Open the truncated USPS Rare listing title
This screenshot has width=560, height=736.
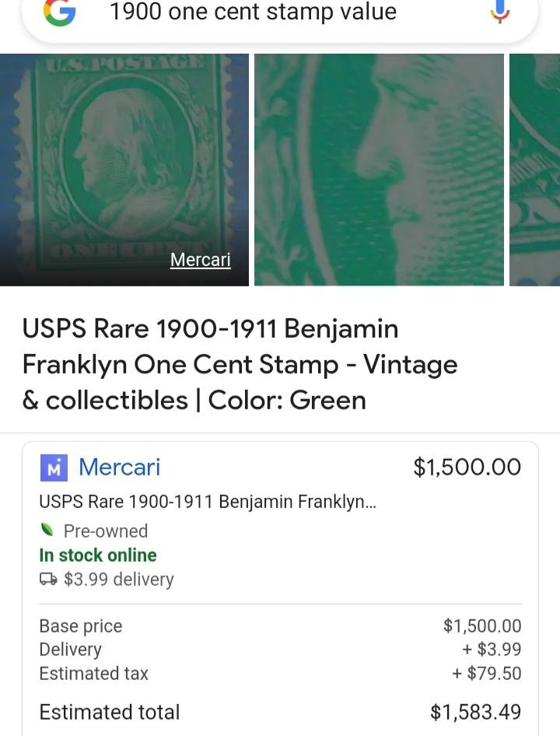(207, 502)
